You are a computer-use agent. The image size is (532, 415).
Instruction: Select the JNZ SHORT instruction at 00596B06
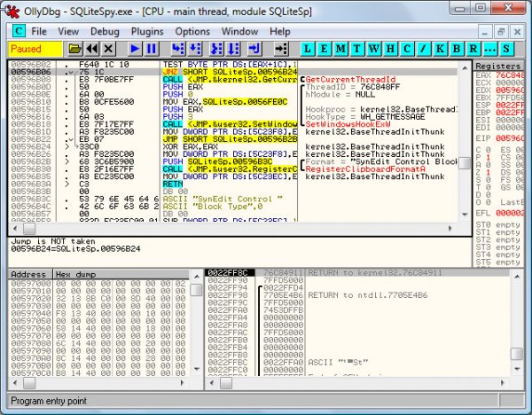pyautogui.click(x=233, y=72)
